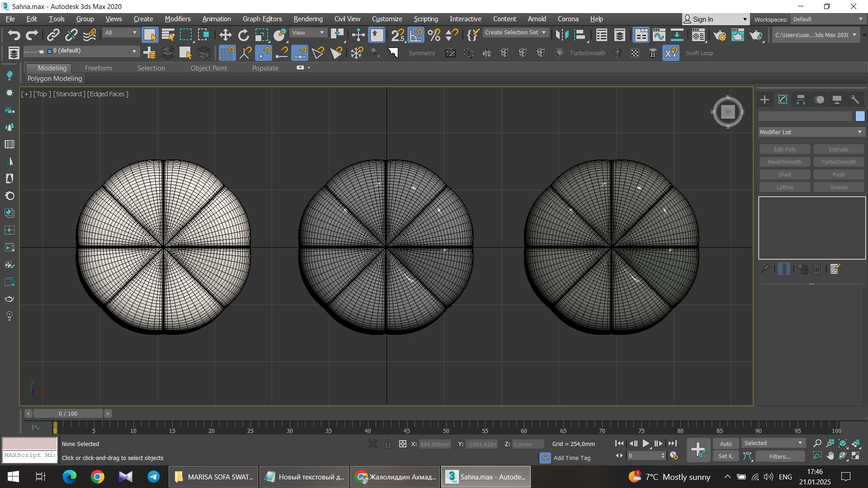The width and height of the screenshot is (868, 488).
Task: Switch to the Hierarchy command panel
Action: coord(801,100)
